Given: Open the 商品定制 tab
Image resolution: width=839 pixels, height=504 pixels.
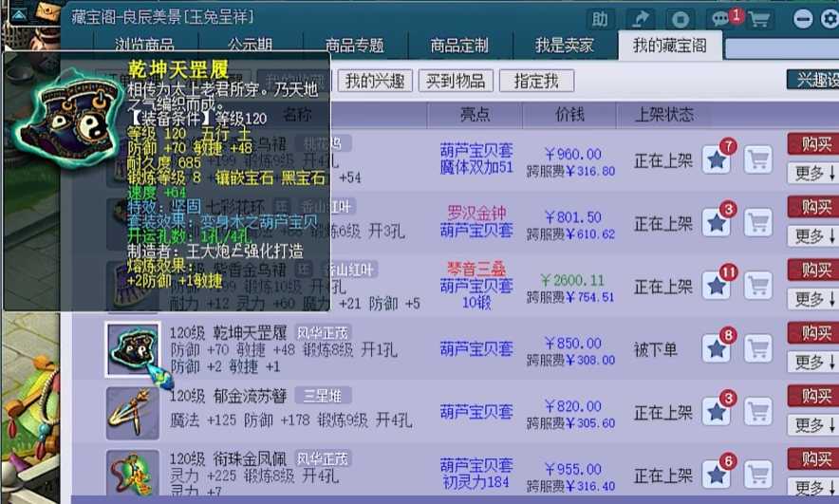Looking at the screenshot, I should tap(459, 45).
